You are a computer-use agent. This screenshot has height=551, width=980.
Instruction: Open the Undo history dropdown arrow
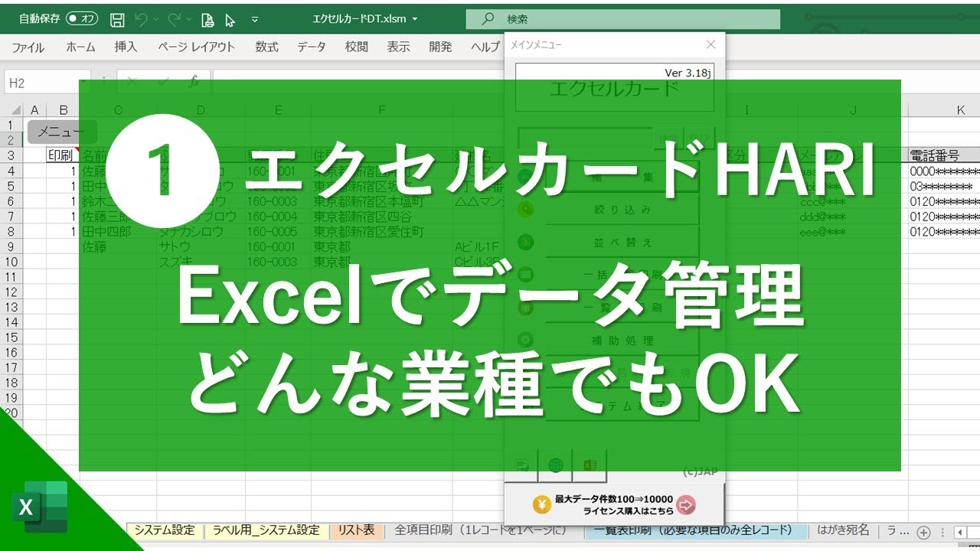[155, 20]
